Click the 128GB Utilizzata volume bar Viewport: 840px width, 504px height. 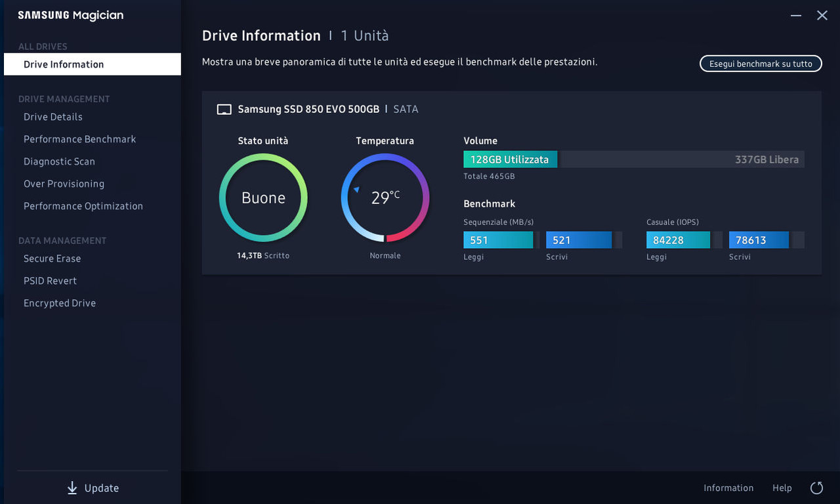coord(511,159)
